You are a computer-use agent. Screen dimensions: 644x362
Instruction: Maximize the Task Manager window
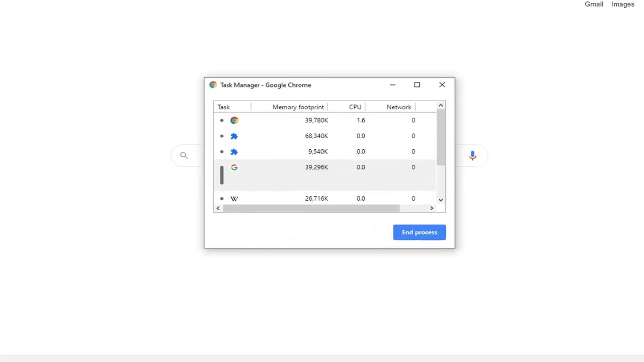(x=417, y=85)
